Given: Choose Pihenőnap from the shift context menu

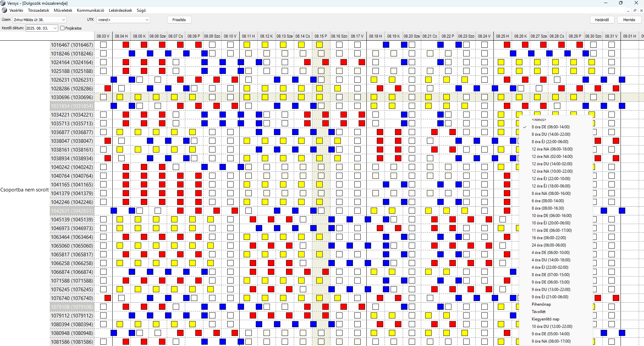Looking at the screenshot, I should click(x=541, y=304).
